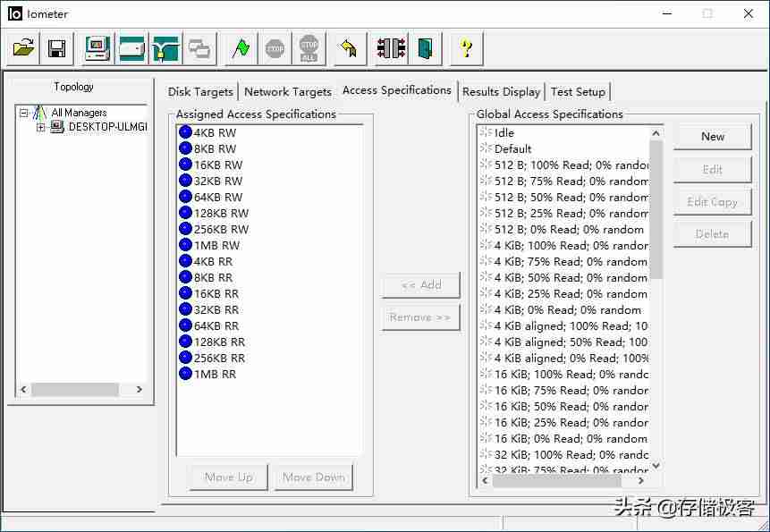Click the Delete button
Image resolution: width=770 pixels, height=532 pixels.
(x=713, y=234)
